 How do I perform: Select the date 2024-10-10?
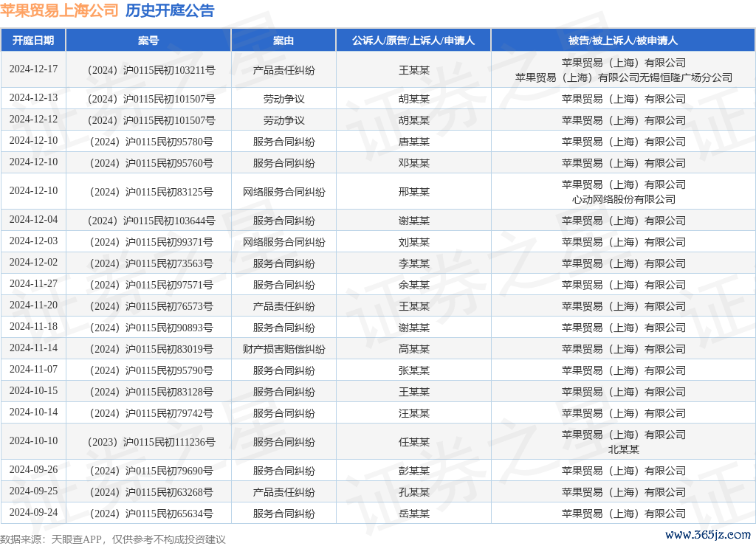(x=33, y=440)
